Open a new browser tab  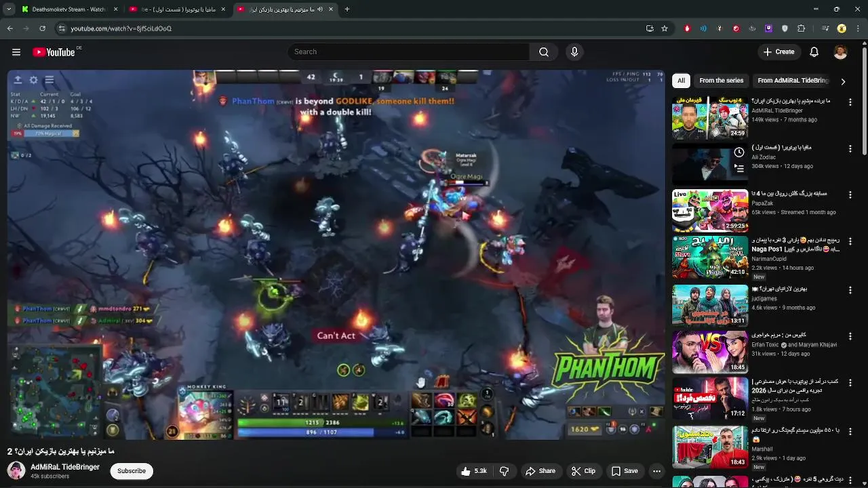(x=347, y=9)
